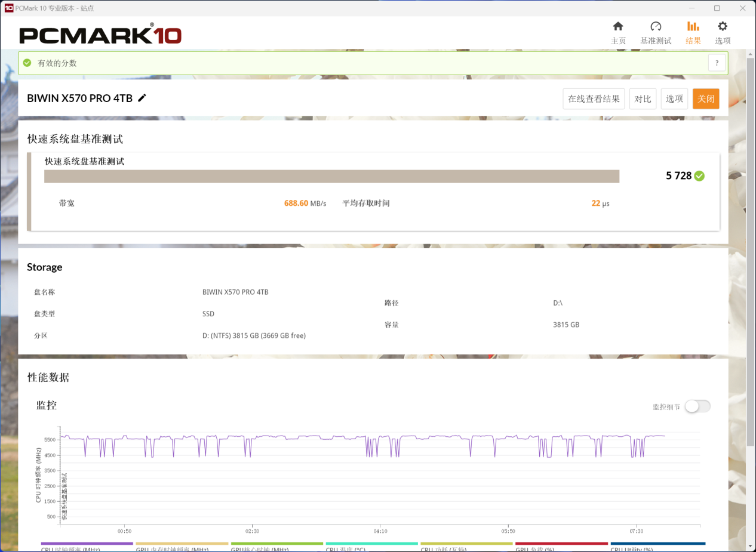Click the green valid score checkmark icon
The image size is (756, 552).
[x=27, y=63]
